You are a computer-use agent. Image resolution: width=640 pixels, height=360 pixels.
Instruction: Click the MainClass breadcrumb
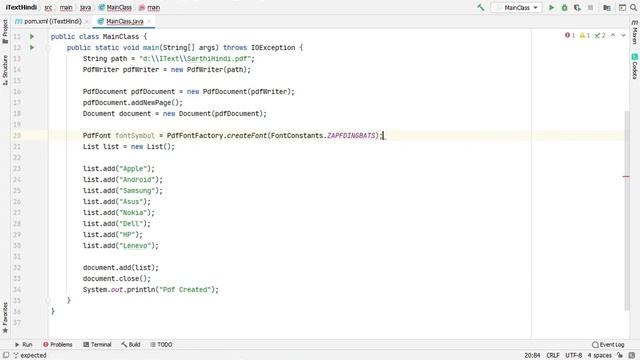pos(115,7)
